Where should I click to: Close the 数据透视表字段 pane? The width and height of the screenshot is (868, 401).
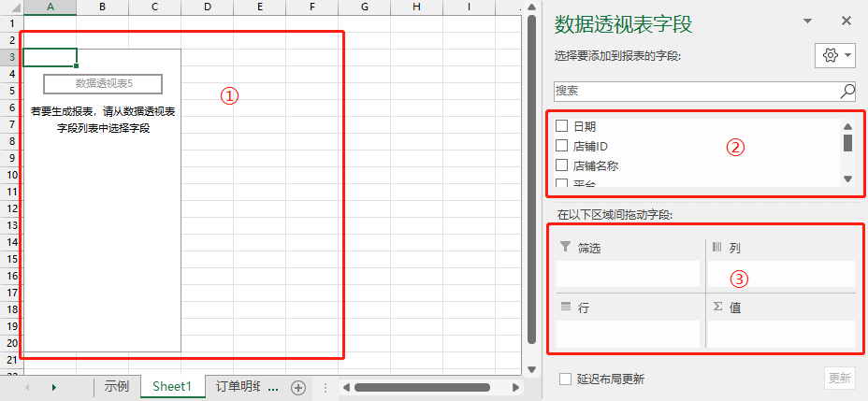(x=846, y=21)
